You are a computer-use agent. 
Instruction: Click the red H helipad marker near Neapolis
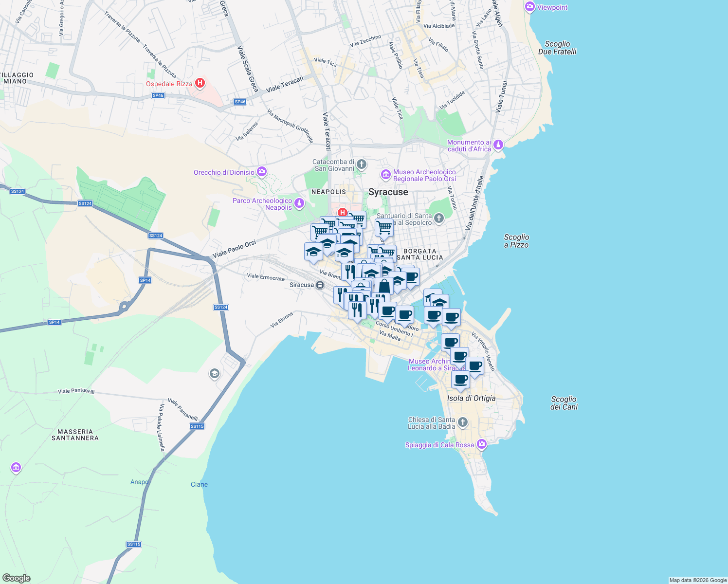343,212
